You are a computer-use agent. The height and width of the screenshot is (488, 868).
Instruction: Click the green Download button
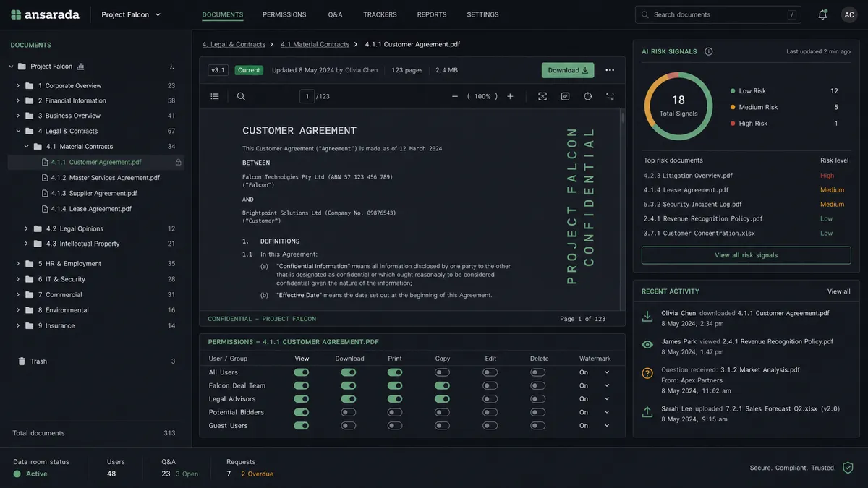(x=568, y=70)
